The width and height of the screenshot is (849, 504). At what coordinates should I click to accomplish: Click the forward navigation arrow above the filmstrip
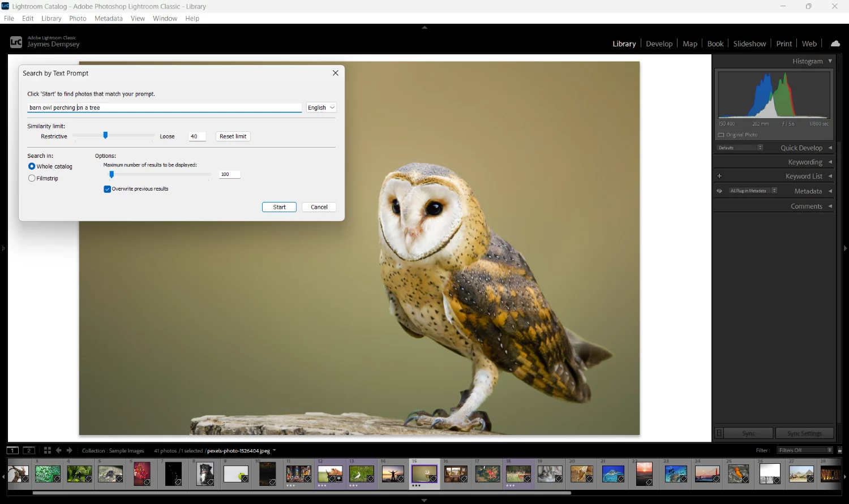[69, 450]
